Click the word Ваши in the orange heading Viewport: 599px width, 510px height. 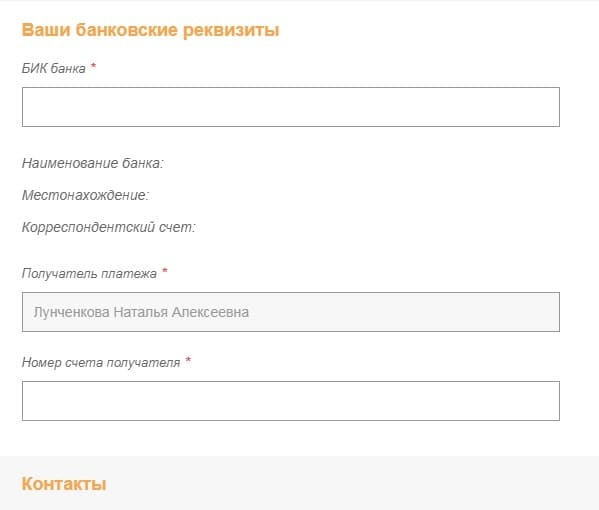(x=46, y=30)
